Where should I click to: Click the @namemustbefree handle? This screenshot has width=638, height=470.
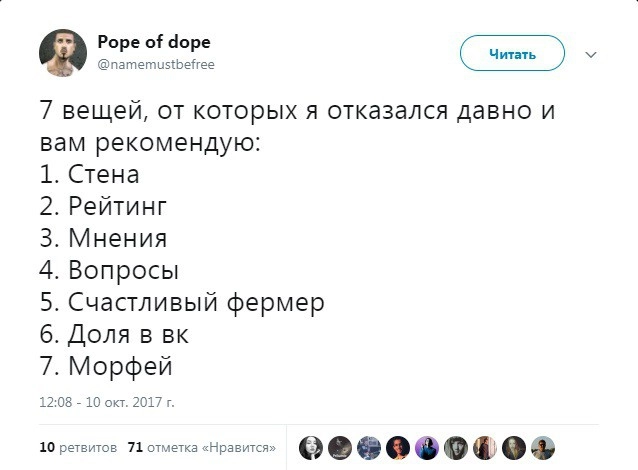tap(156, 64)
